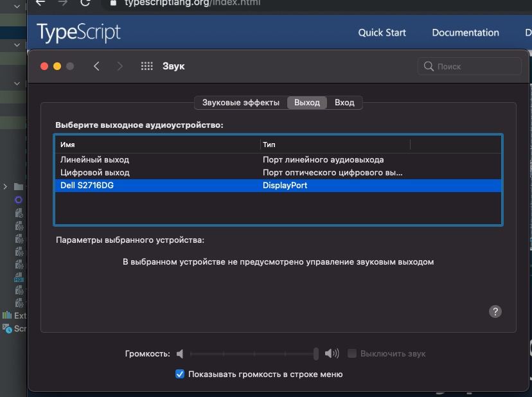The height and width of the screenshot is (397, 532).
Task: Click the TypeScript logo in browser
Action: tap(78, 33)
